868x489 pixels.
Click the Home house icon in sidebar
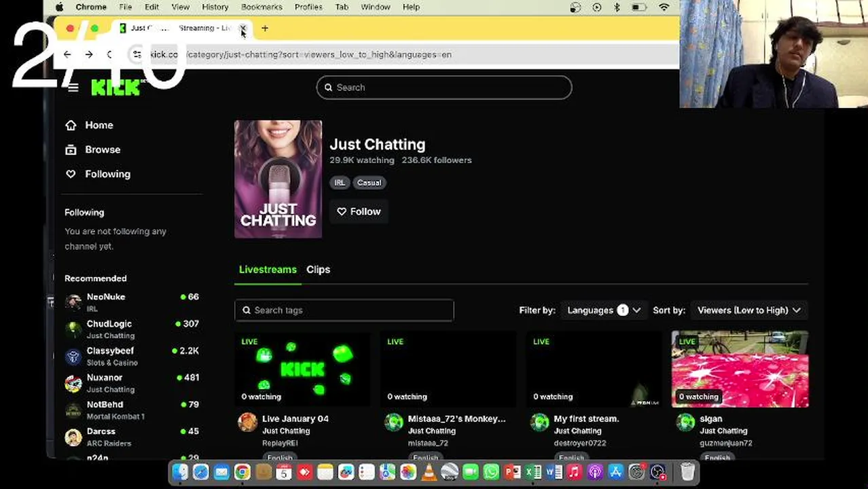(x=71, y=125)
